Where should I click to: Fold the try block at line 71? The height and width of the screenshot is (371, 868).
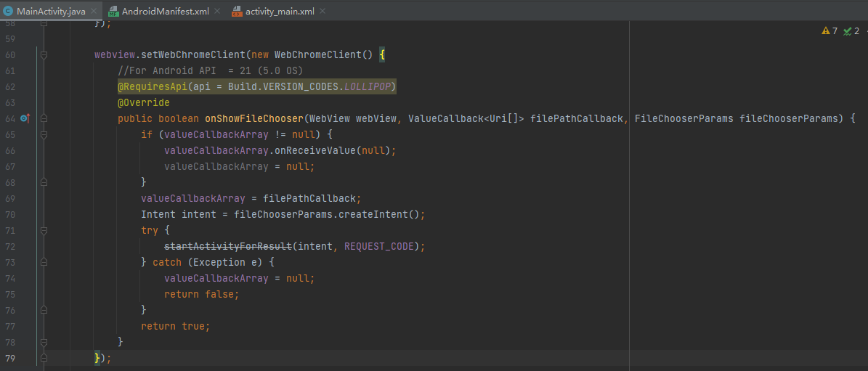[44, 230]
